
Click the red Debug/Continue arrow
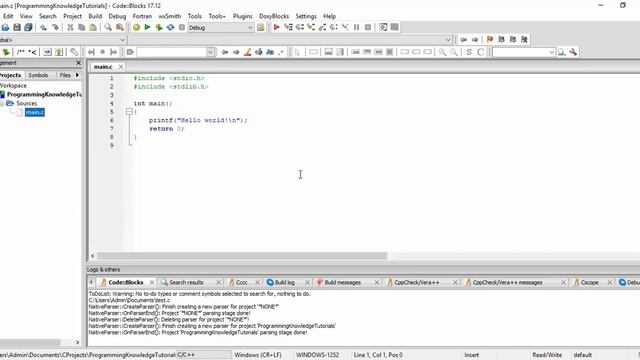[277, 27]
